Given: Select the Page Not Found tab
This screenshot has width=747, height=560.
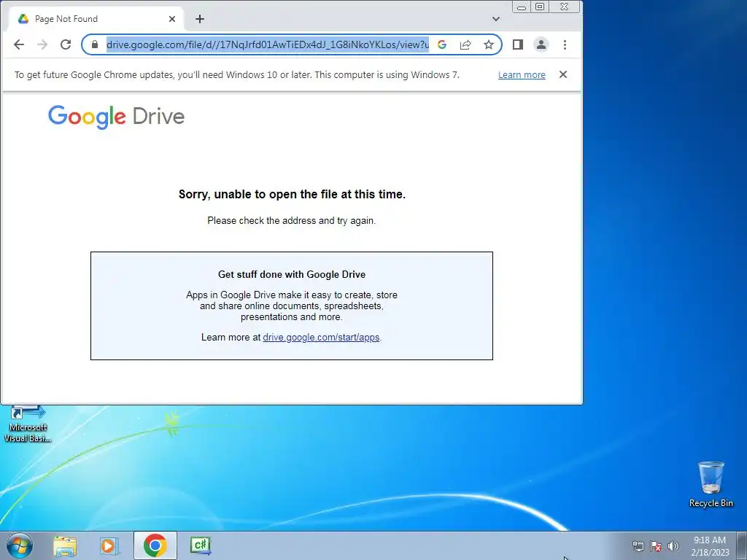Looking at the screenshot, I should tap(96, 19).
